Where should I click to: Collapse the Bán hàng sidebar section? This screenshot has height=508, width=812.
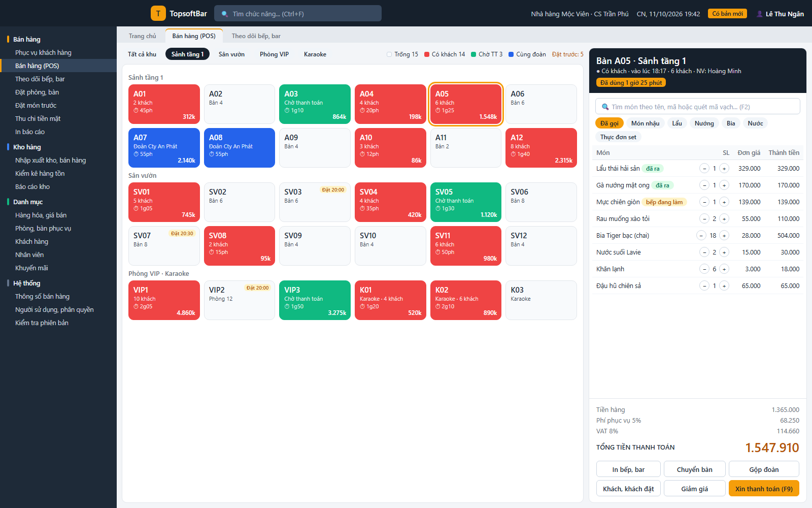tap(27, 39)
